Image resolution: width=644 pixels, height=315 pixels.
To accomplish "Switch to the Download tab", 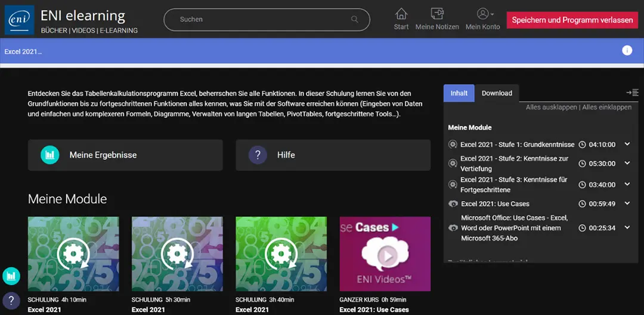I will [x=497, y=93].
